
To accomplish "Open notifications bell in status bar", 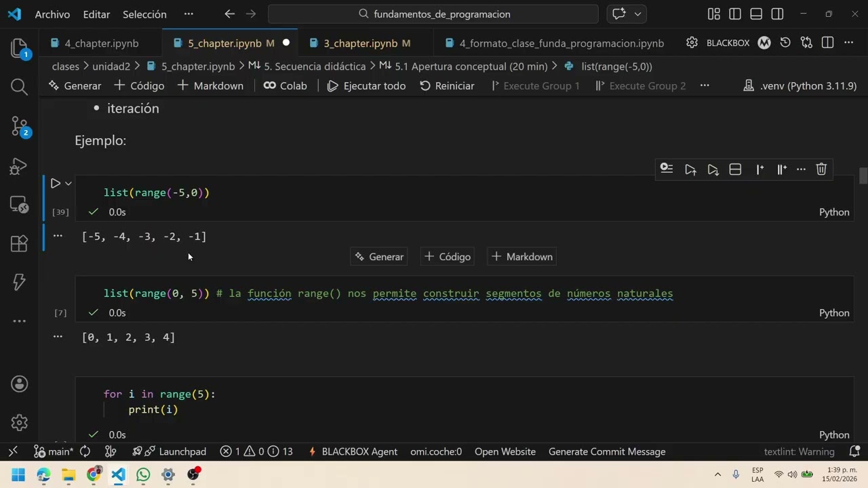I will click(854, 451).
